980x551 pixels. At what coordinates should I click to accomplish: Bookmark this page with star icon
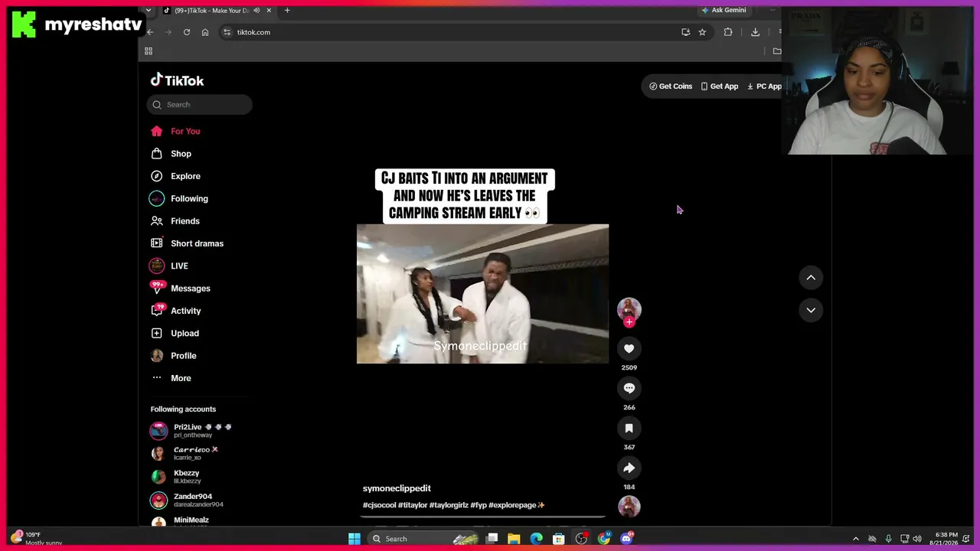coord(702,32)
